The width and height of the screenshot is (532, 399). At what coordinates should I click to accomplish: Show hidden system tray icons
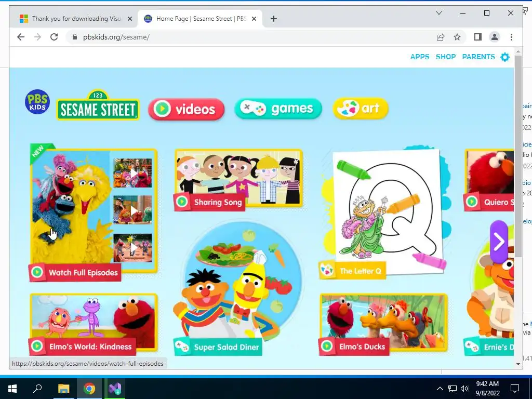[x=440, y=389]
